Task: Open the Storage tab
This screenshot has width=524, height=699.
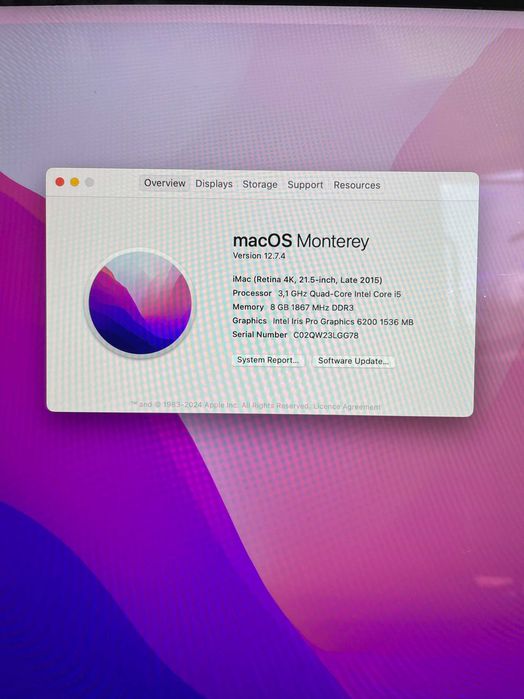Action: [x=260, y=184]
